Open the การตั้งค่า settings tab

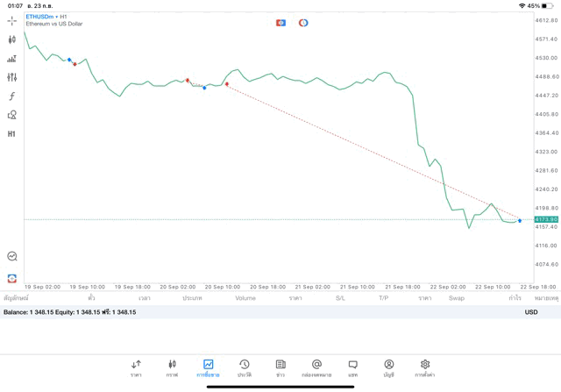pos(425,368)
